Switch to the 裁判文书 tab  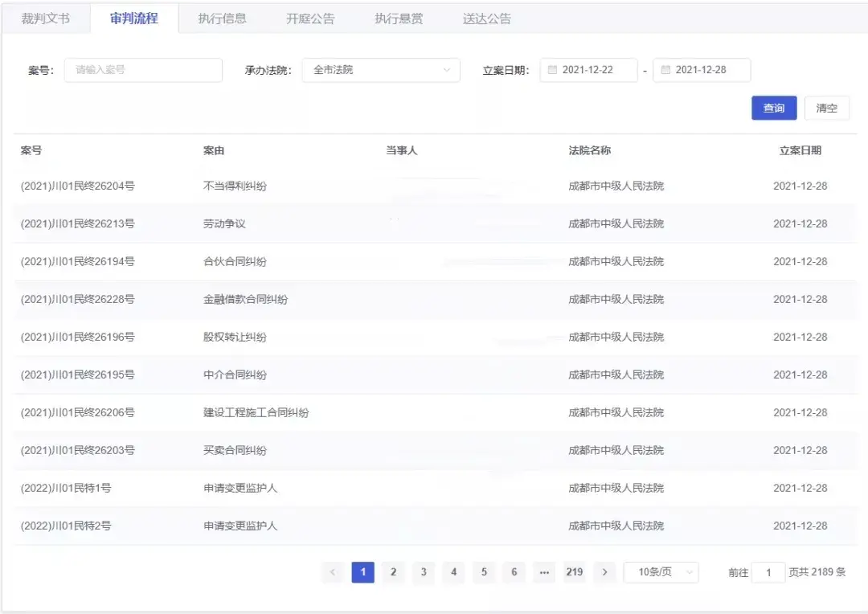(x=46, y=18)
